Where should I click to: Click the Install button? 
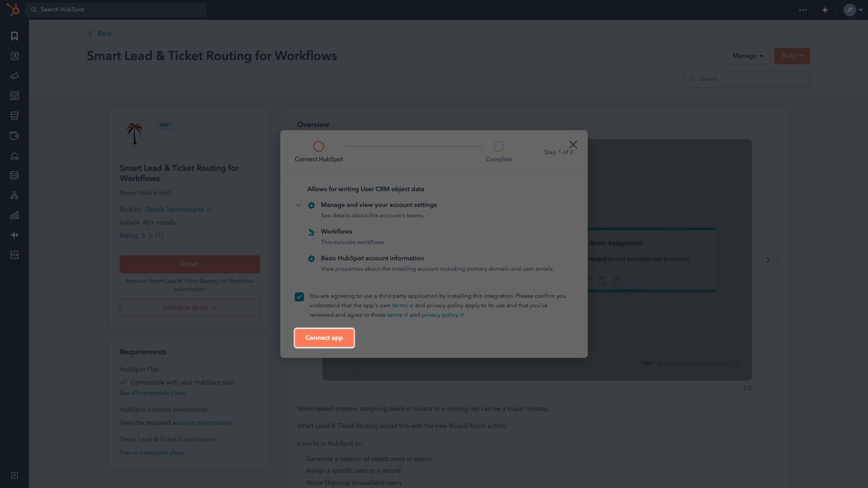(190, 264)
